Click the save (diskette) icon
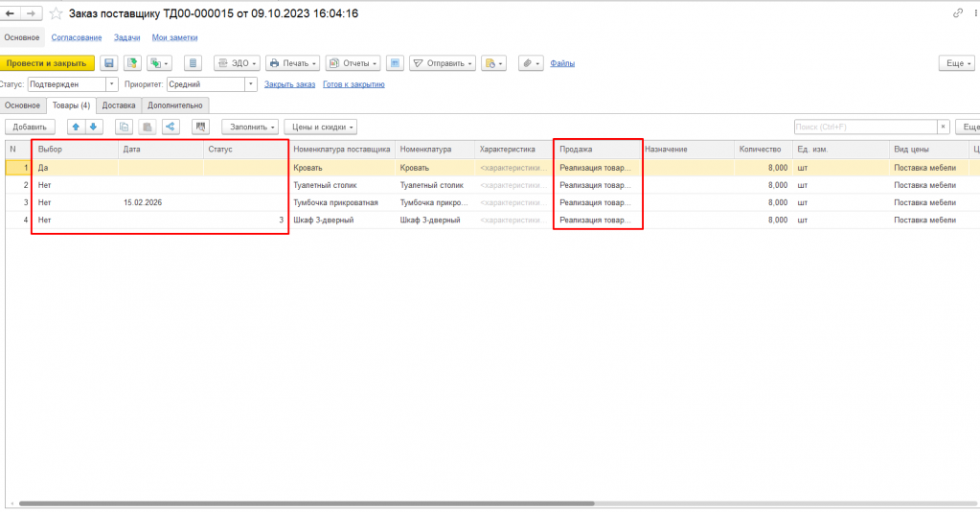Screen dimensions: 980x512 (x=109, y=63)
